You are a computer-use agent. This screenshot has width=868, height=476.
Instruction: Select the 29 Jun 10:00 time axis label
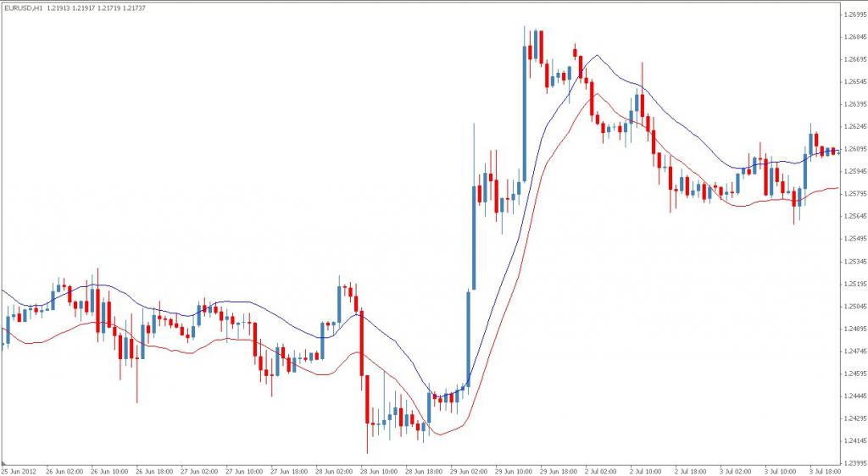[515, 472]
